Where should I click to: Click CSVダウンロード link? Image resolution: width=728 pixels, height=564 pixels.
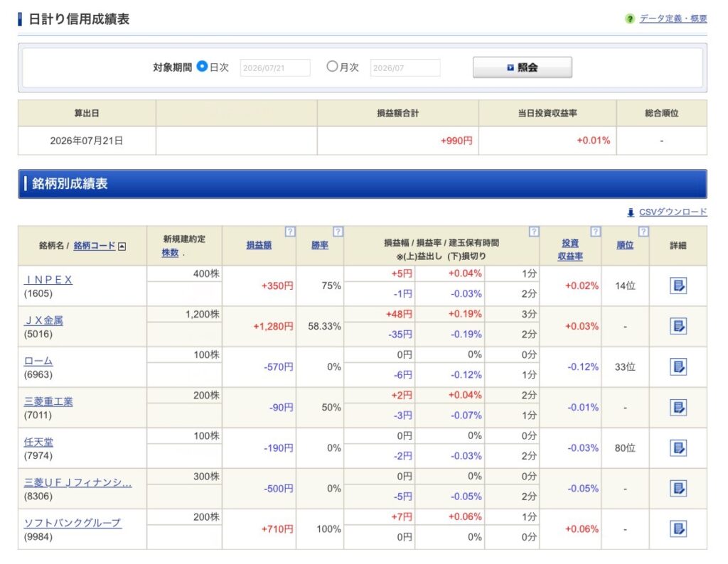pyautogui.click(x=673, y=212)
